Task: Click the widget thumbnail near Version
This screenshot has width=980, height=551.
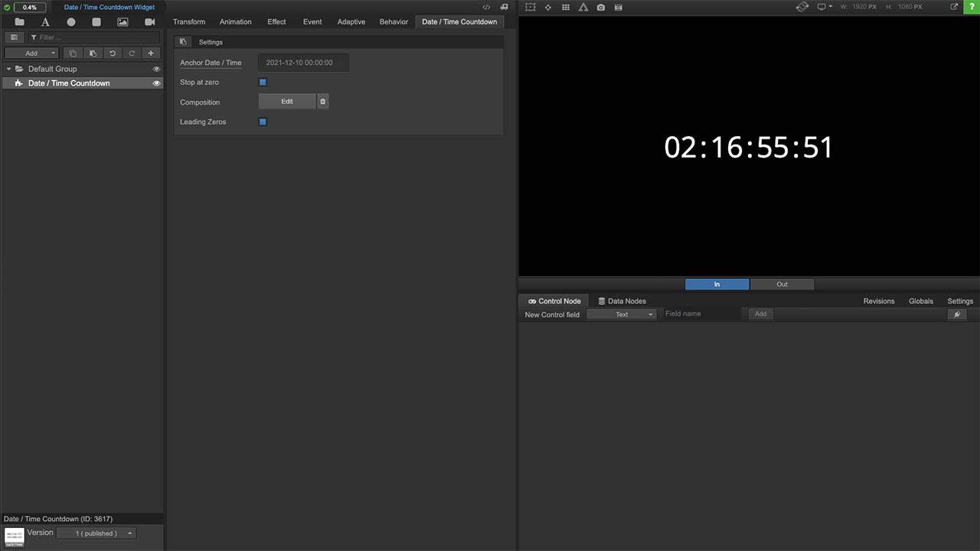Action: (14, 536)
